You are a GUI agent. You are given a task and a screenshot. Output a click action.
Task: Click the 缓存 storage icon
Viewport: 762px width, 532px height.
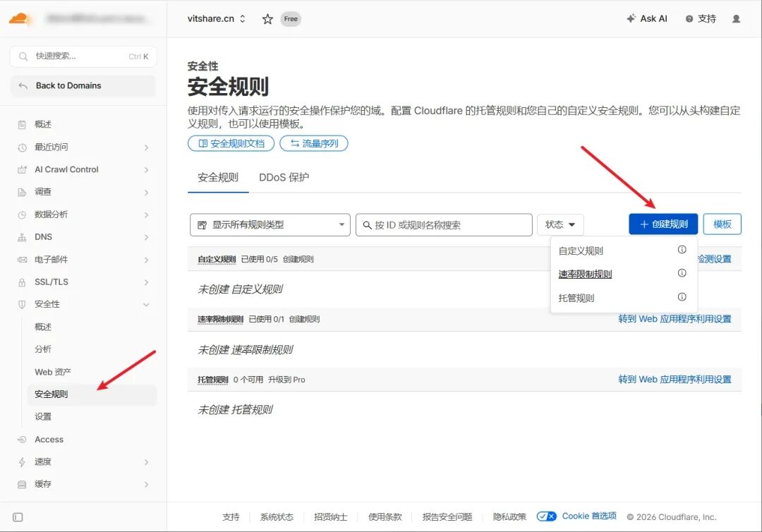pyautogui.click(x=22, y=485)
